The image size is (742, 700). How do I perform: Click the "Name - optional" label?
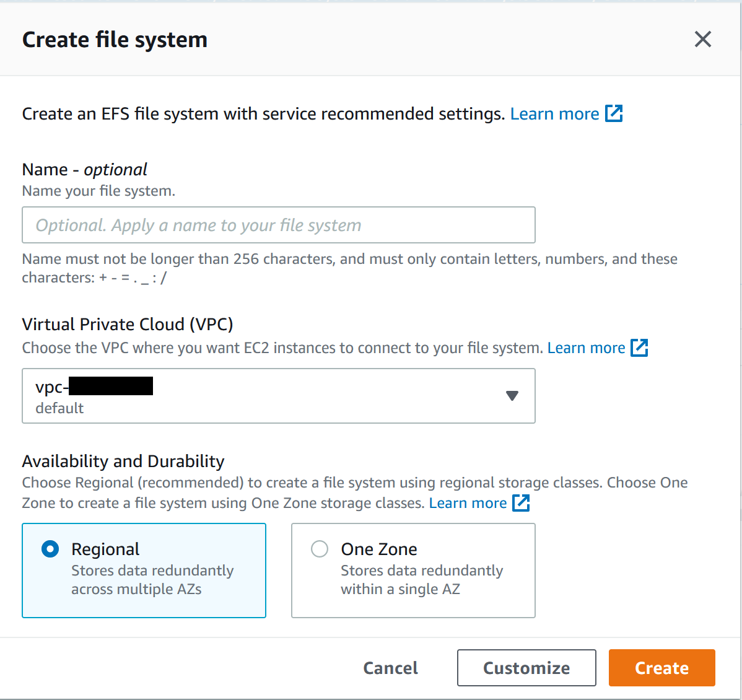point(85,169)
